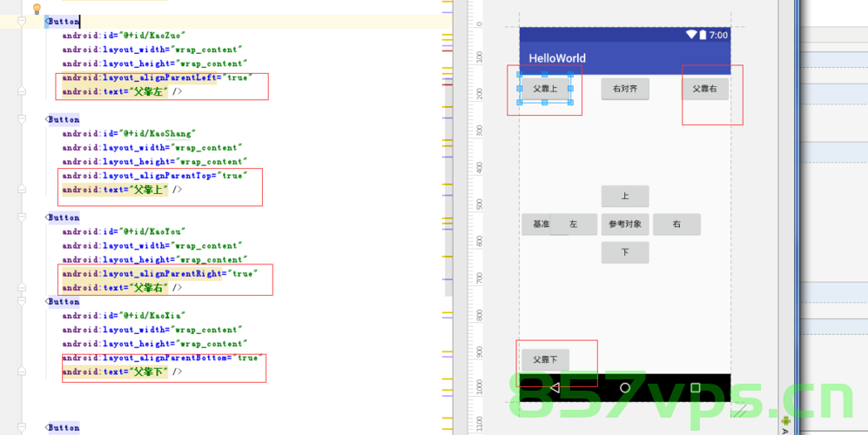Click the yellow lightbulb quick-fix icon
This screenshot has height=435, width=868.
click(x=37, y=9)
